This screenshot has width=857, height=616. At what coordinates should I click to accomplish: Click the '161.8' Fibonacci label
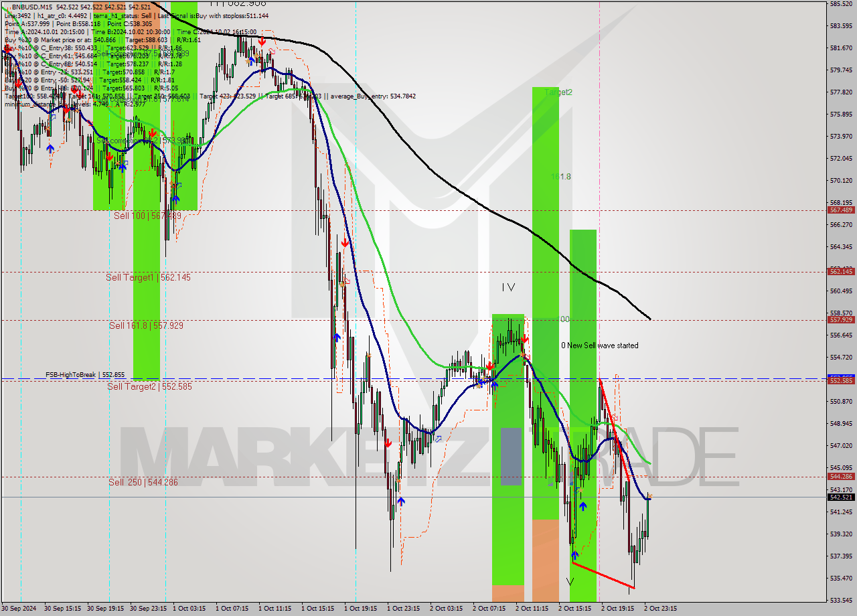(560, 177)
